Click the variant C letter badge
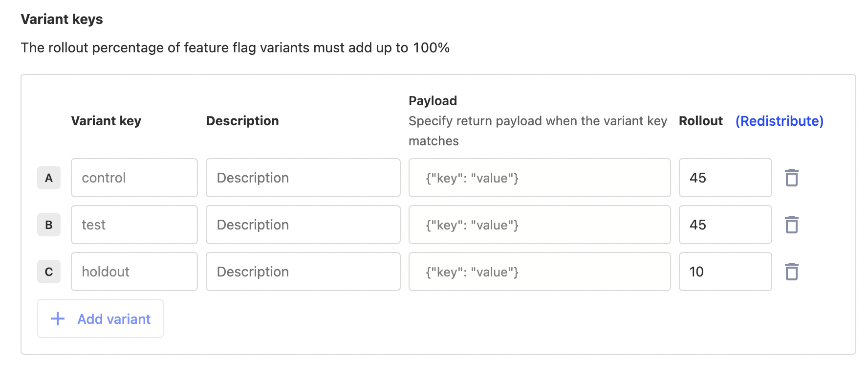 [49, 272]
